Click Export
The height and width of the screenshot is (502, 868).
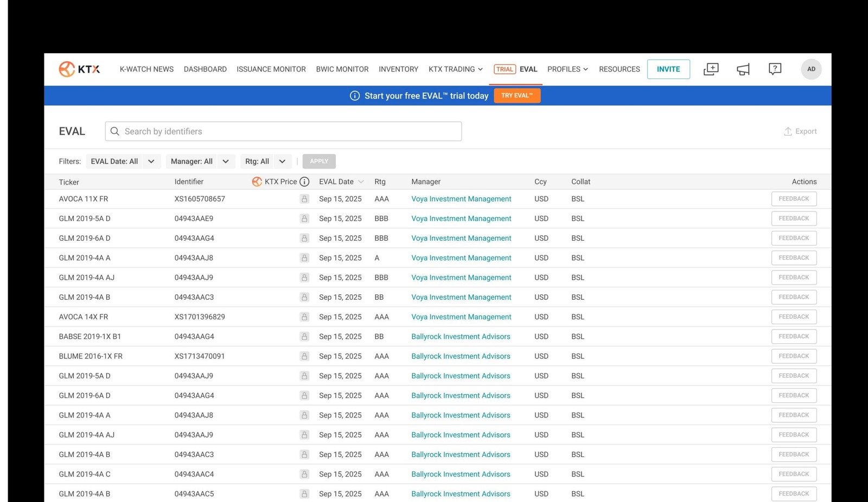click(800, 131)
